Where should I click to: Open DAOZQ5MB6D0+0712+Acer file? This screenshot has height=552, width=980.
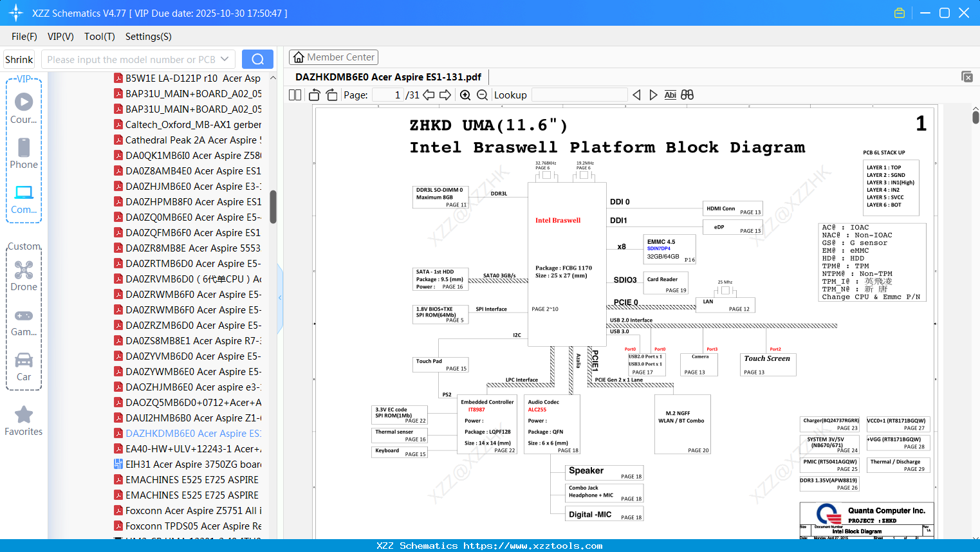coord(187,403)
